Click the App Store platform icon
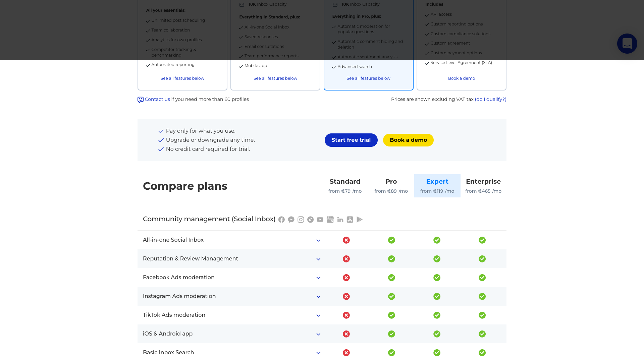The width and height of the screenshot is (644, 362). [x=350, y=219]
